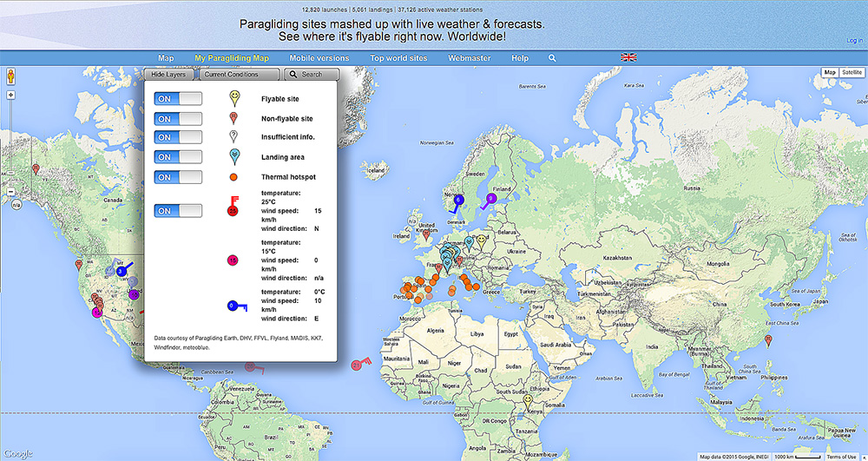This screenshot has width=868, height=461.
Task: Switch to Map view type
Action: pyautogui.click(x=830, y=73)
